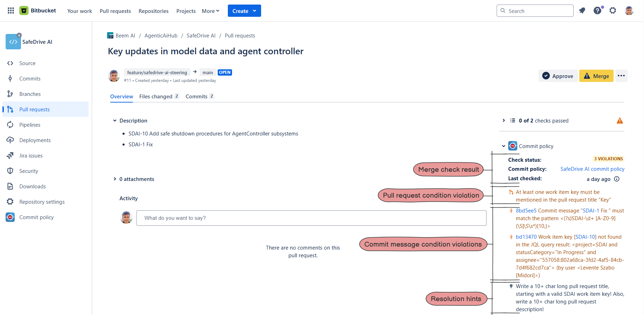The width and height of the screenshot is (644, 315).
Task: Open the SafeDrive AI commit policy link
Action: pos(592,169)
